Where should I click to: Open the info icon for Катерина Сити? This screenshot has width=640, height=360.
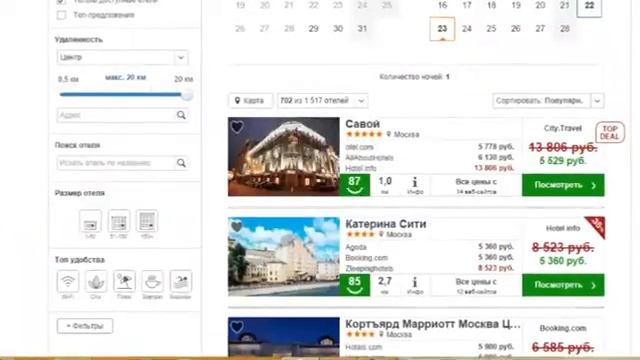(415, 285)
